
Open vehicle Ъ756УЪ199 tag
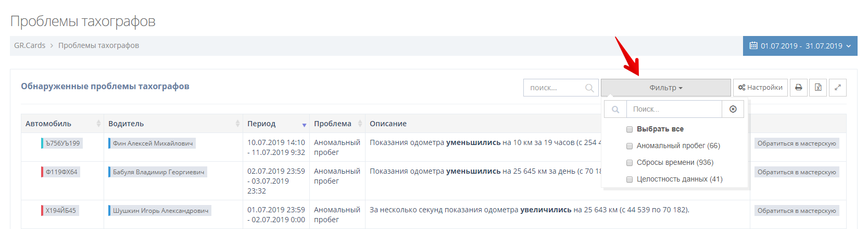[61, 143]
